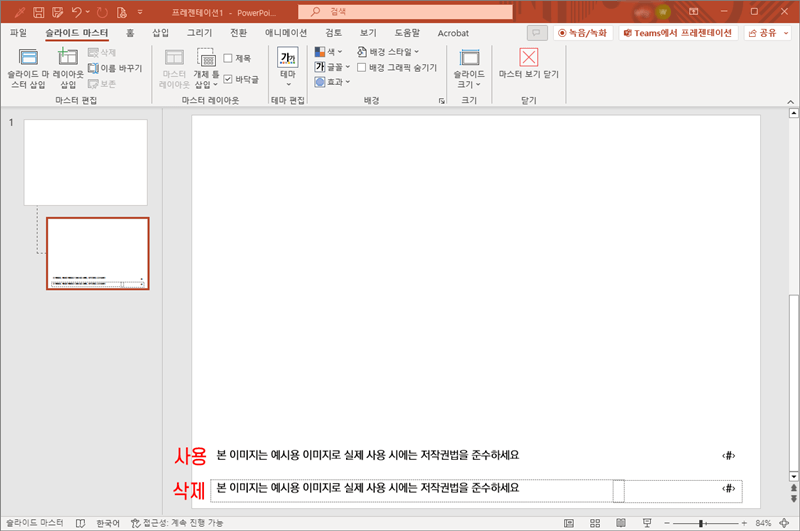Open 배경 group dialog launcher
Screen dimensions: 800x531
[441, 101]
